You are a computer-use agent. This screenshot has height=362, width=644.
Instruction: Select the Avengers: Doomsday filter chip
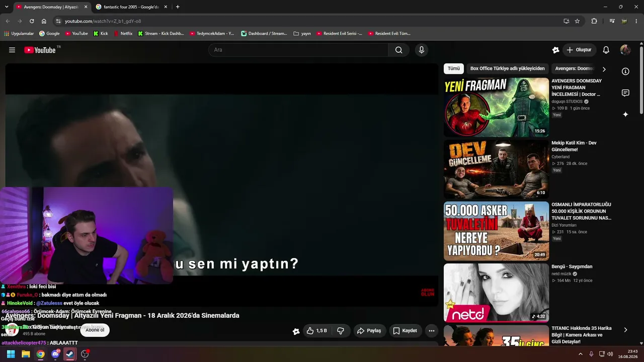coord(574,68)
